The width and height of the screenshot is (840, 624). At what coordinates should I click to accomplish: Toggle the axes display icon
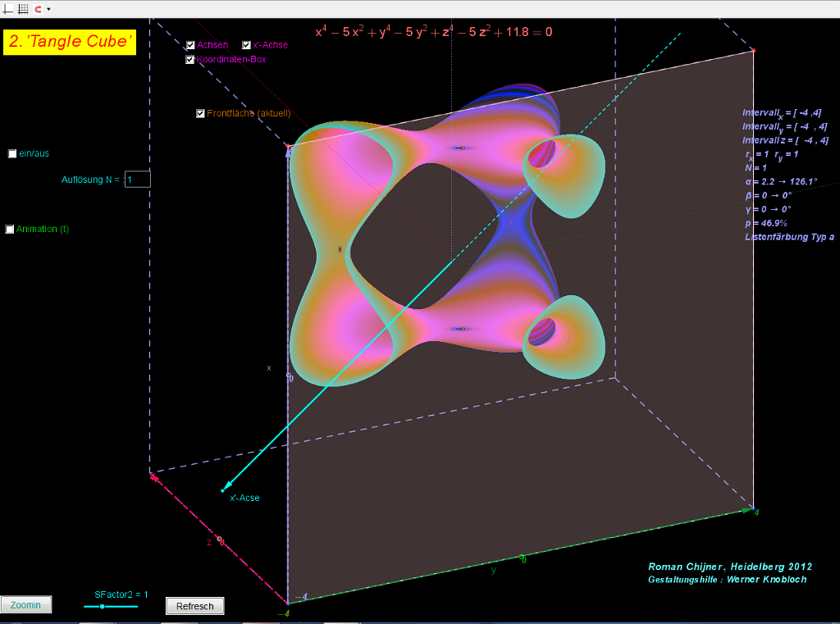pyautogui.click(x=9, y=9)
